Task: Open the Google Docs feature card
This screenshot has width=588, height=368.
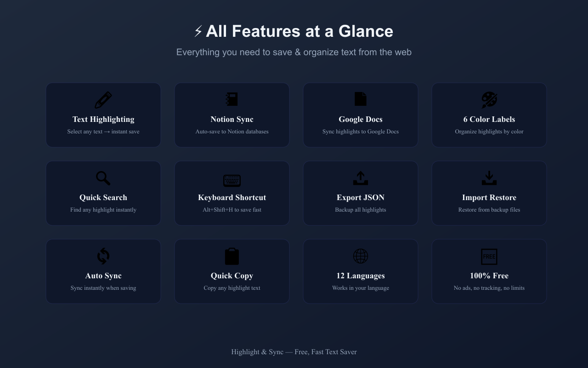Action: pyautogui.click(x=361, y=115)
